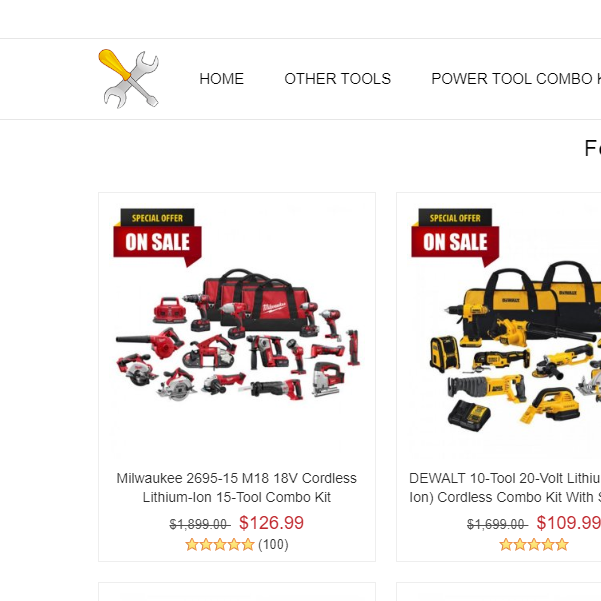Select the product card below the Milwaukee kit
Viewport: 601px width, 601px height.
237,591
